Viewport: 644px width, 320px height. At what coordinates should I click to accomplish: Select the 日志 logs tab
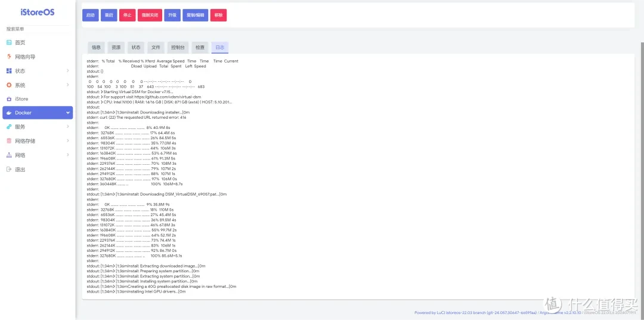(220, 47)
